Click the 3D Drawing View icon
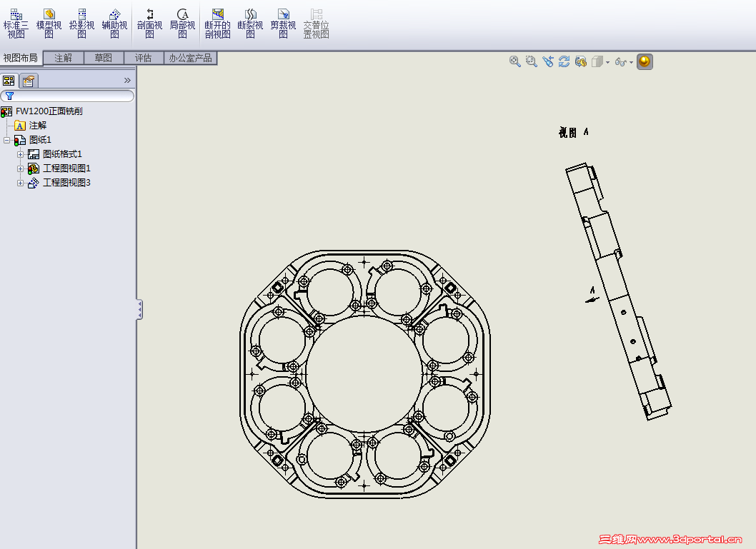 [580, 61]
